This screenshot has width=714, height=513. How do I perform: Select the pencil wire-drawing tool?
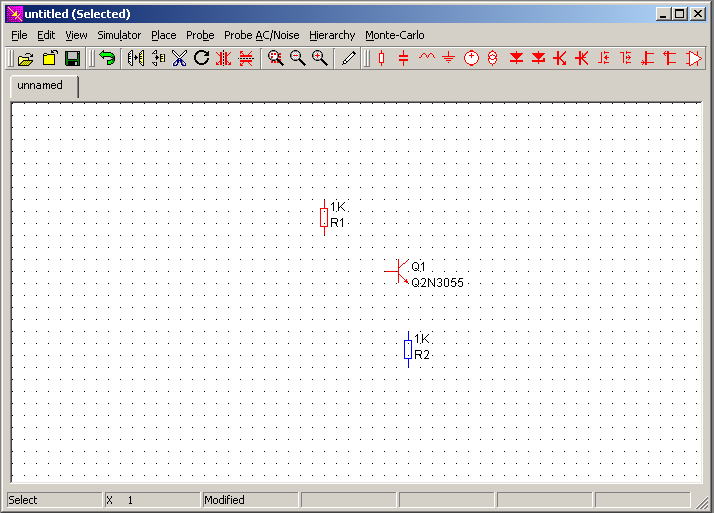(349, 58)
